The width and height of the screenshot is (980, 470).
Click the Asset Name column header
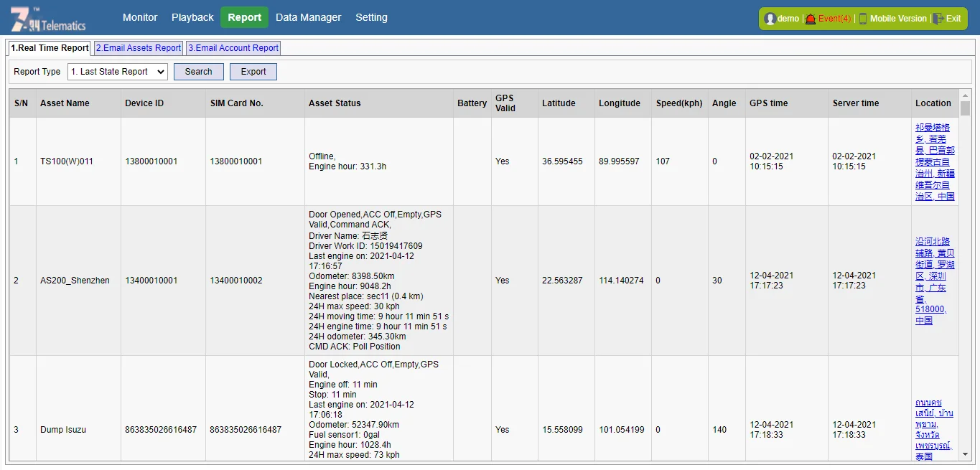click(x=65, y=103)
